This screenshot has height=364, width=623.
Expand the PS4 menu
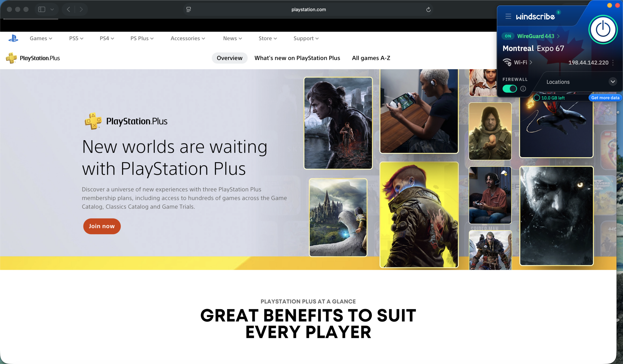click(x=107, y=38)
